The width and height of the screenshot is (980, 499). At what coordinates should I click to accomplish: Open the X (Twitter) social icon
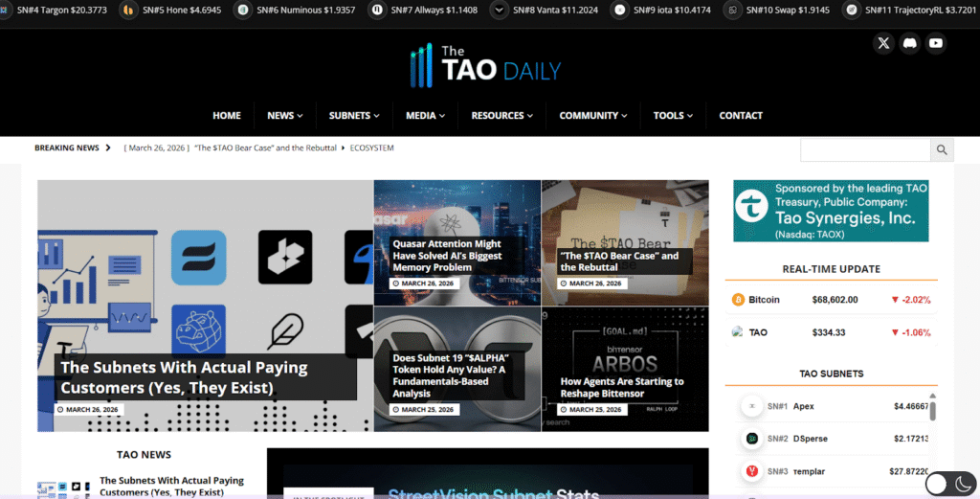pyautogui.click(x=883, y=43)
